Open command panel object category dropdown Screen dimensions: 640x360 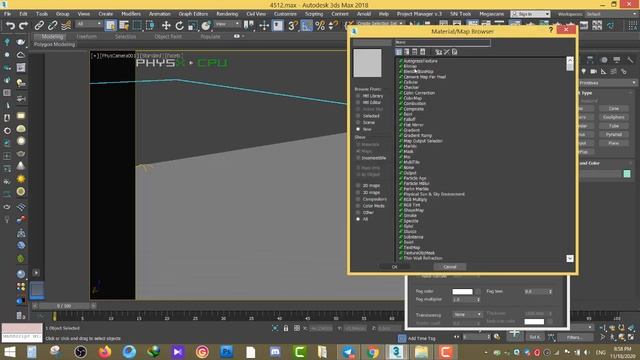607,83
